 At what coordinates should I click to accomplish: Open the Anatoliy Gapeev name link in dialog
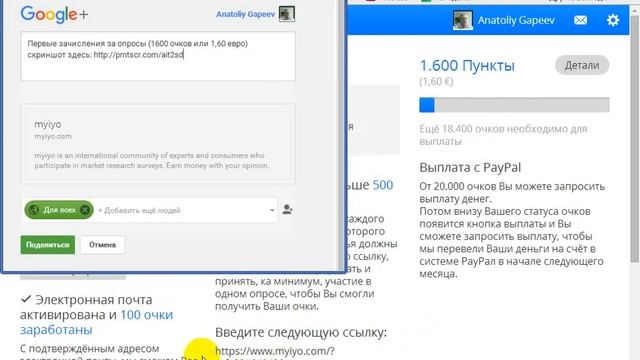(245, 14)
